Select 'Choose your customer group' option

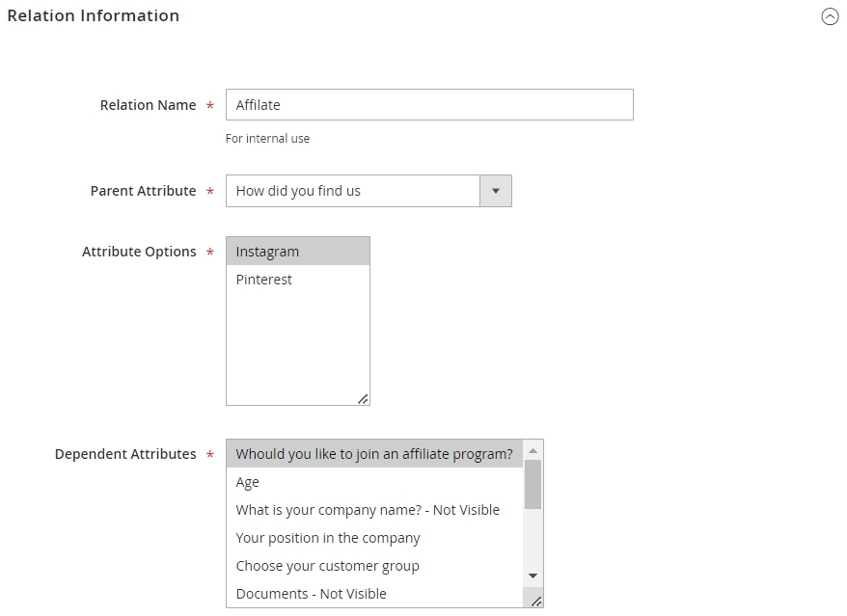pyautogui.click(x=374, y=566)
